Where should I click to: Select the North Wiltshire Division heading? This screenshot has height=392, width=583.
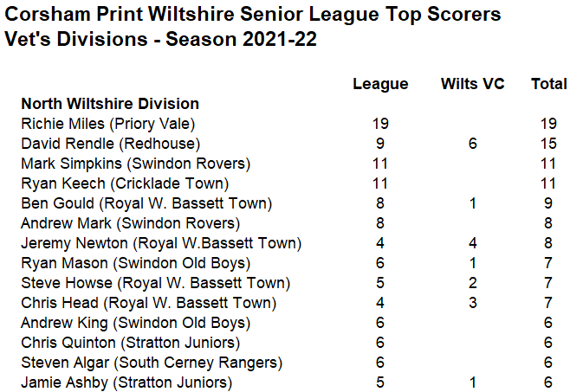(110, 104)
